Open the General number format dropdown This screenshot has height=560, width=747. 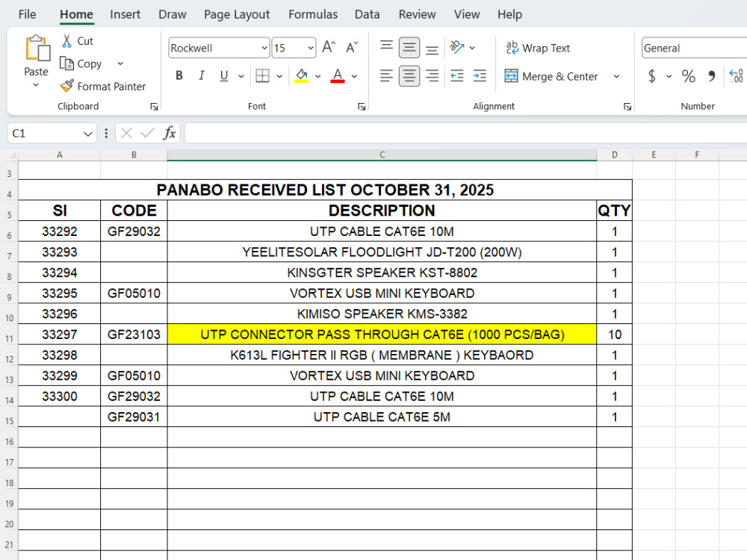click(694, 48)
